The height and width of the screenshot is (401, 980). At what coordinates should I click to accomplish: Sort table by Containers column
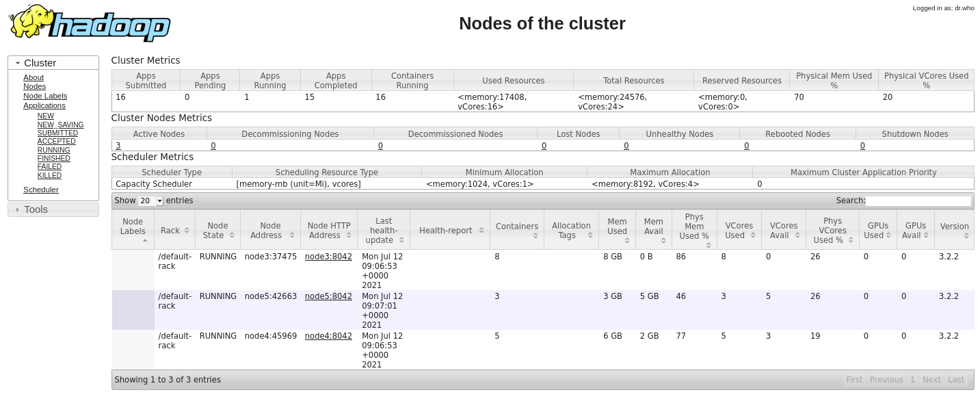pos(517,229)
